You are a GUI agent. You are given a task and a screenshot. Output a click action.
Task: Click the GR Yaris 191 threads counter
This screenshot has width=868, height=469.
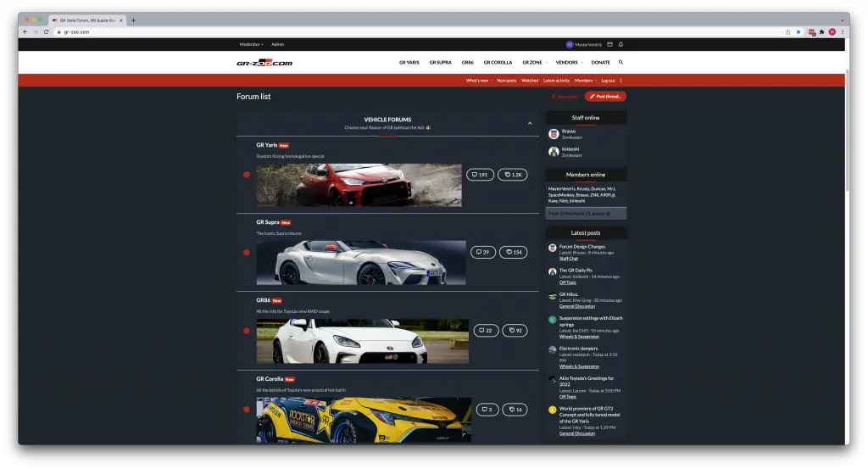pyautogui.click(x=480, y=175)
